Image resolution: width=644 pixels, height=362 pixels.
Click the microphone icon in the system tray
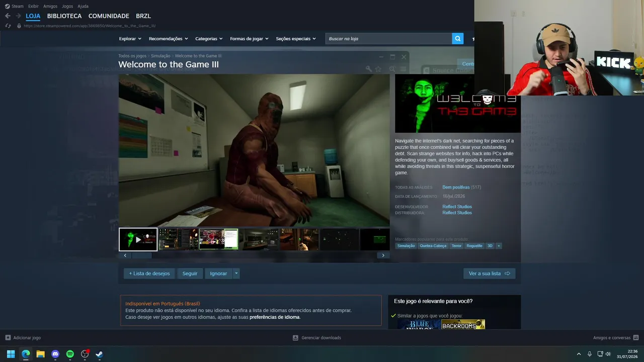590,354
